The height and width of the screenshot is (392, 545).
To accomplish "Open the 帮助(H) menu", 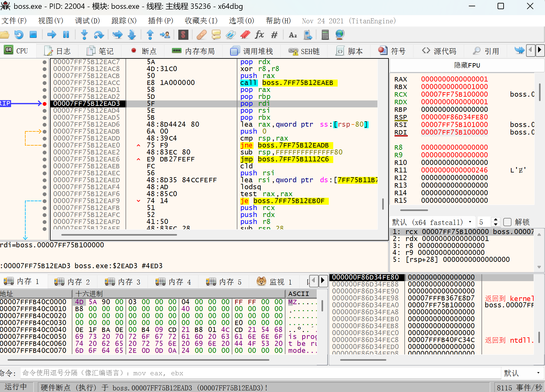I will point(279,21).
